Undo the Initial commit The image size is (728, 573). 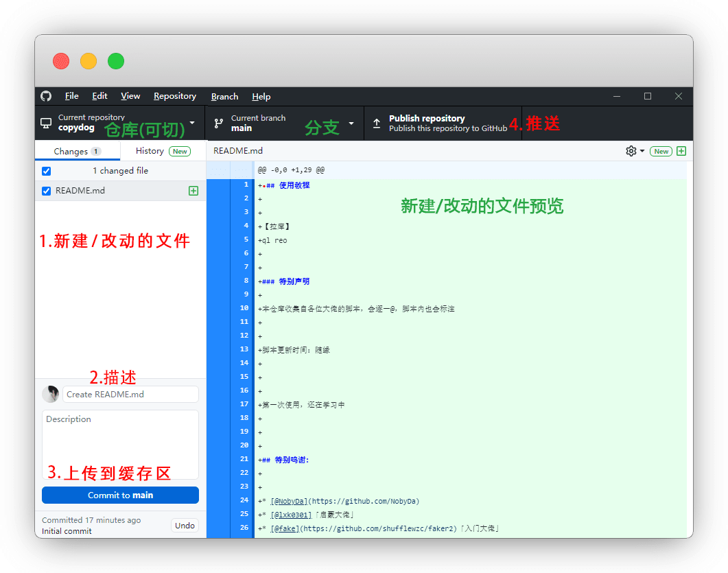(184, 525)
